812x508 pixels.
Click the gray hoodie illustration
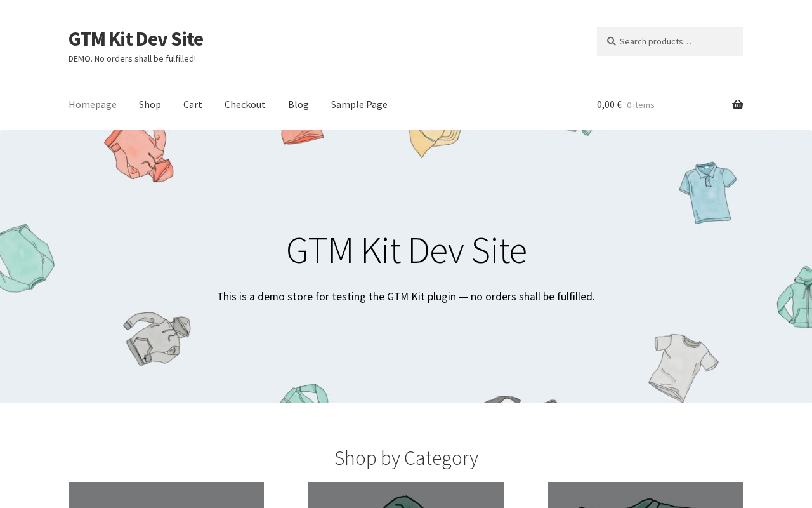coord(157,338)
